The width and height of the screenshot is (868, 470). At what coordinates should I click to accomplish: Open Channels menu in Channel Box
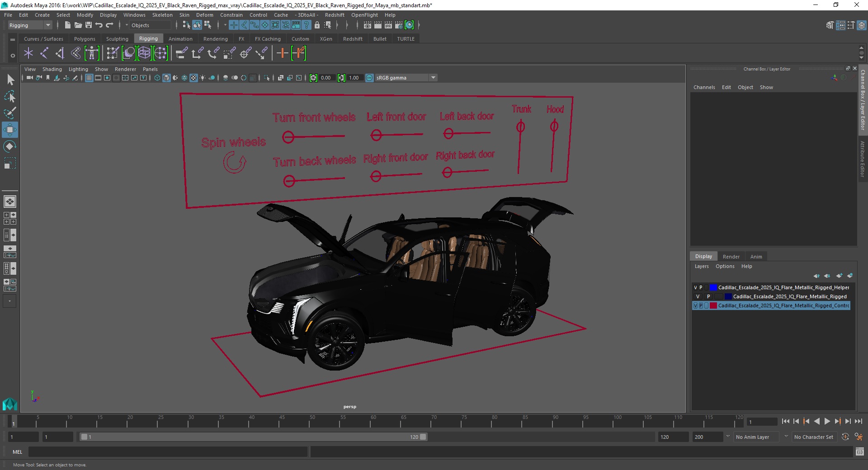point(704,87)
